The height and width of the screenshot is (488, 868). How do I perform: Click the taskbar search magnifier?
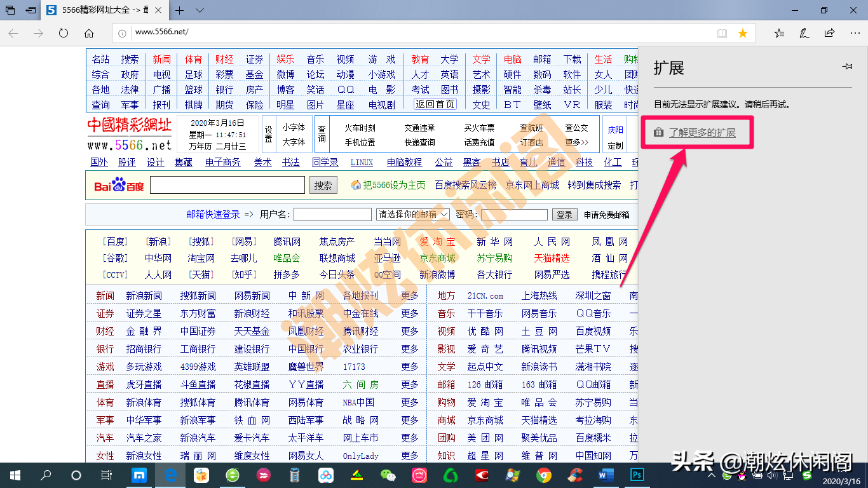point(46,475)
